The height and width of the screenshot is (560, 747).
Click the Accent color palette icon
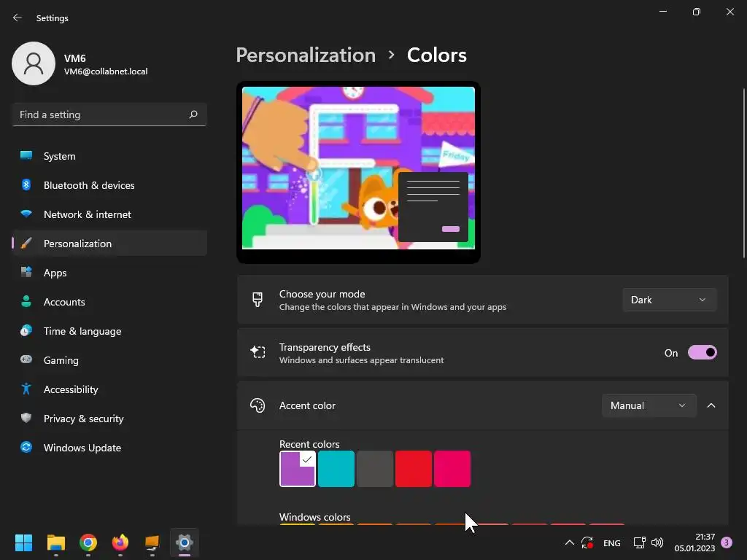[258, 405]
